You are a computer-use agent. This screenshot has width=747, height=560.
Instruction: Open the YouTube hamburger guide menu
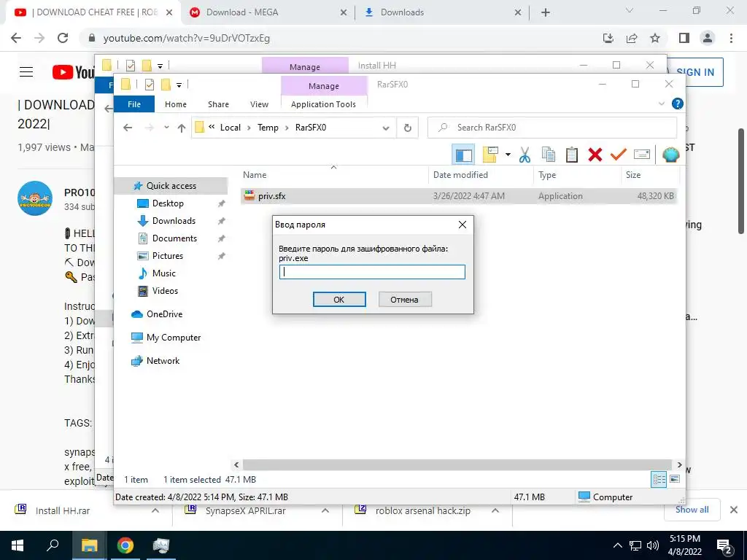point(26,72)
